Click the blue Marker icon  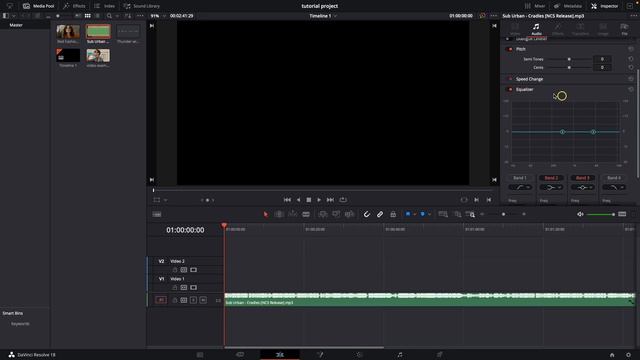point(423,214)
